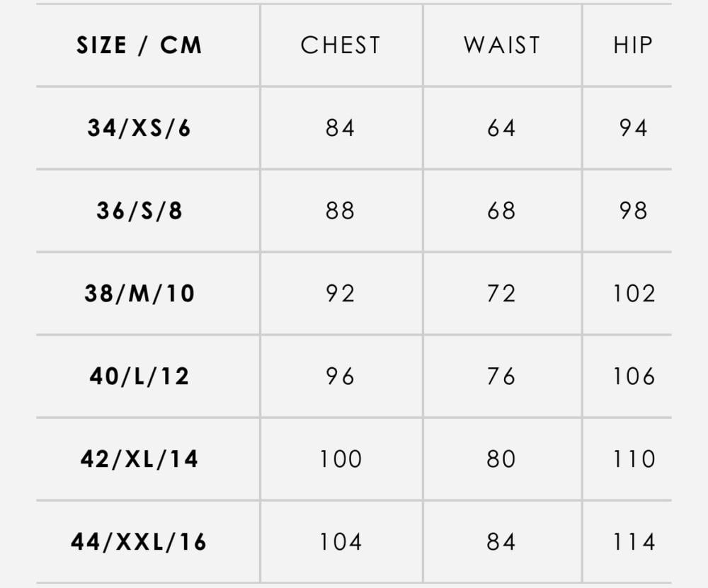Select the HIP column header
This screenshot has width=708, height=588.
click(633, 45)
